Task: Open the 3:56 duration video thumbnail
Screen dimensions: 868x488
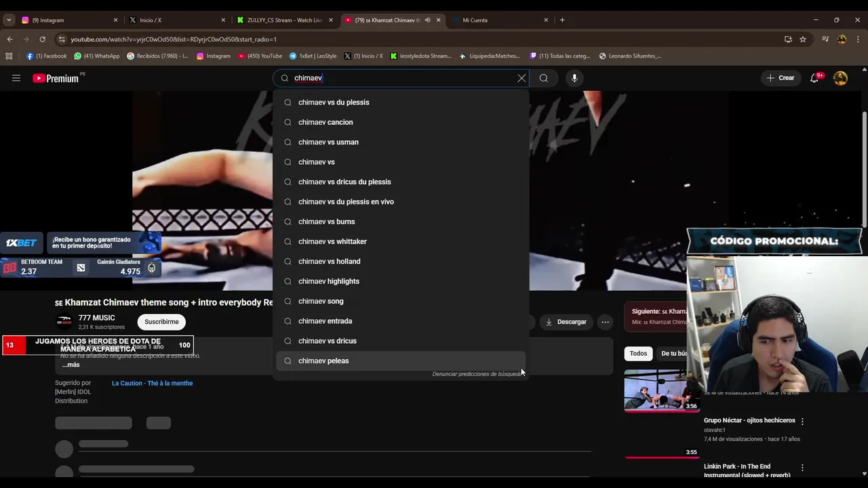Action: 661,390
